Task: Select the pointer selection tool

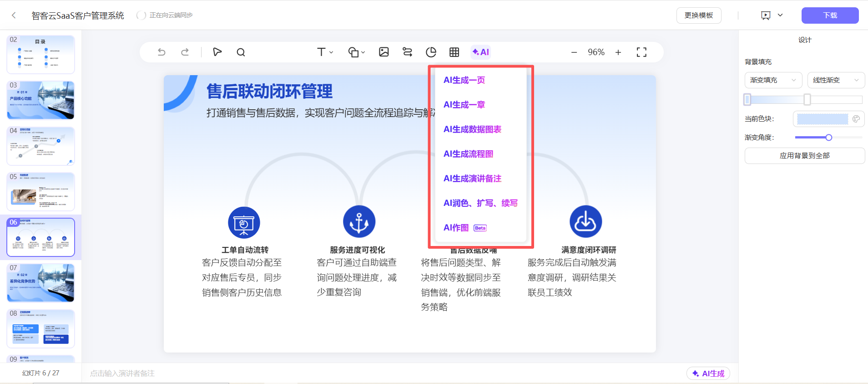Action: pos(217,52)
